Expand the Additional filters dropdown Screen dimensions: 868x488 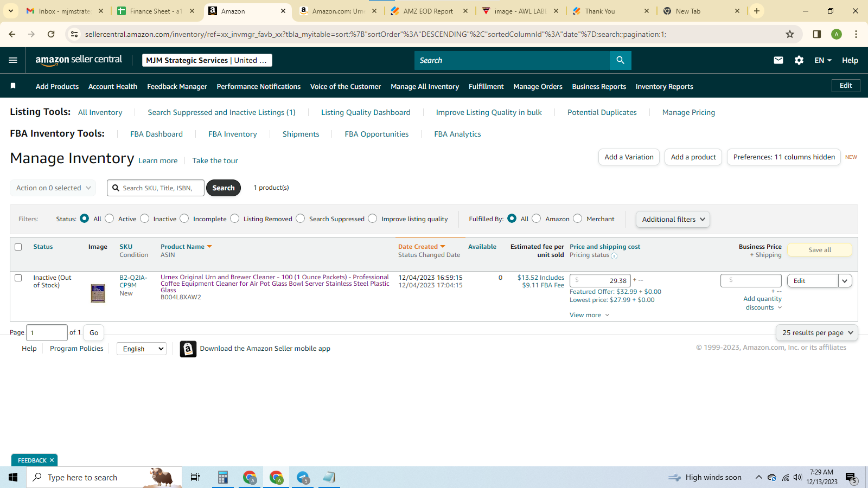tap(673, 219)
